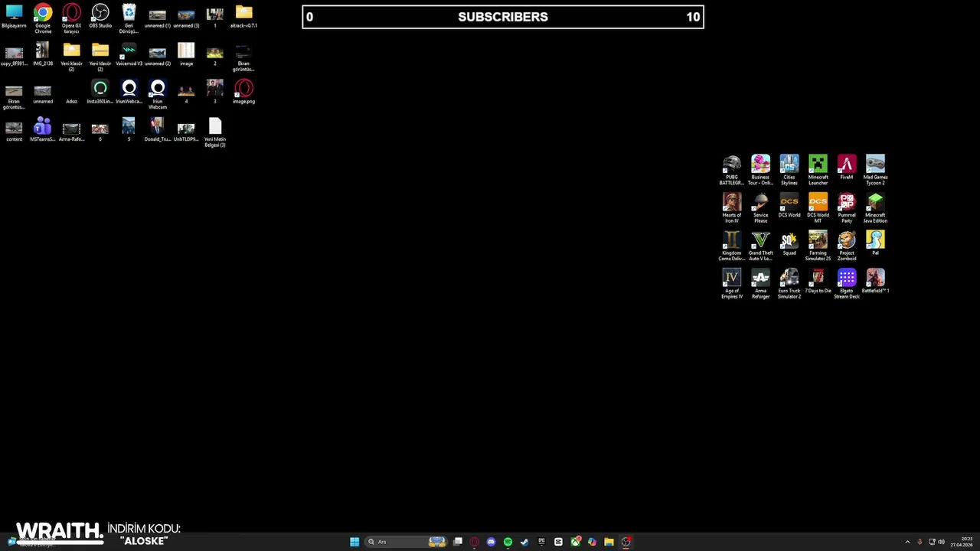
Task: Select the UnhTLDP9... image file
Action: 186,132
